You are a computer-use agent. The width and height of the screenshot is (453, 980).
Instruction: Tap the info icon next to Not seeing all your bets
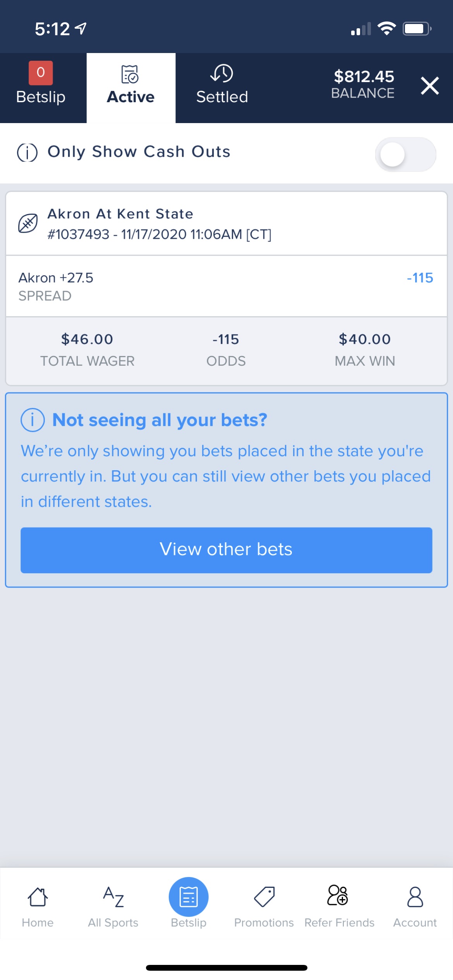click(x=33, y=420)
